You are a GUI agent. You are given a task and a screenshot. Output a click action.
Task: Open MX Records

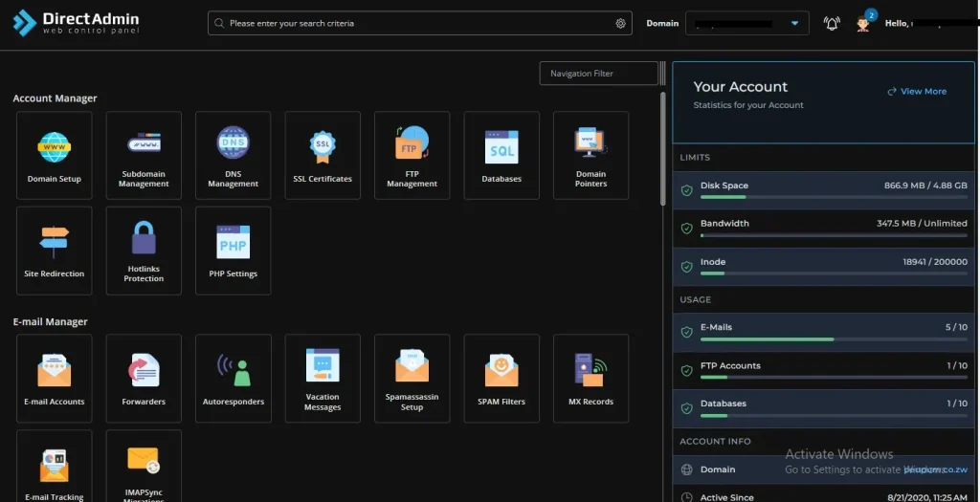(590, 379)
